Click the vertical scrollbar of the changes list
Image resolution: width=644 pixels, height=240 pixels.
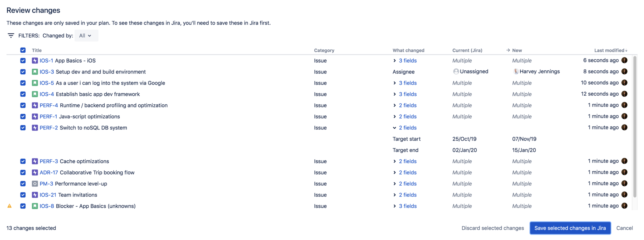click(x=635, y=127)
